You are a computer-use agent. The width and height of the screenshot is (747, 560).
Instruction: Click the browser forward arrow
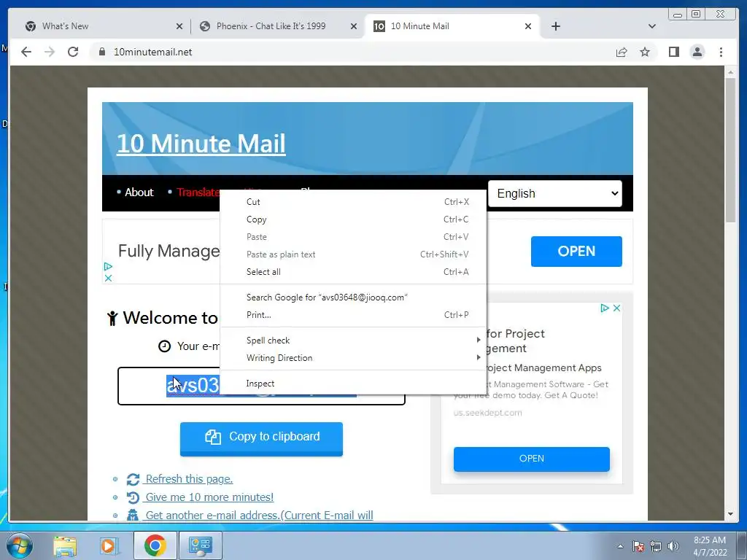tap(50, 52)
